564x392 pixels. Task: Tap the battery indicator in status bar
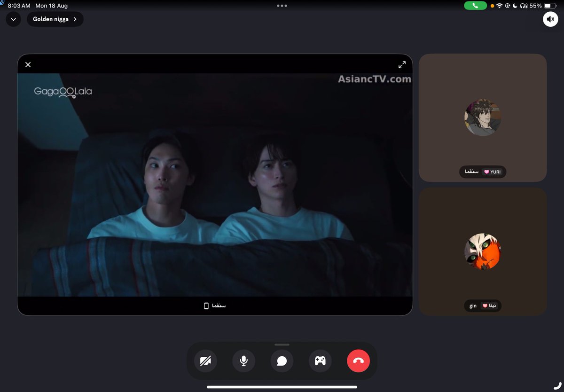pyautogui.click(x=550, y=6)
